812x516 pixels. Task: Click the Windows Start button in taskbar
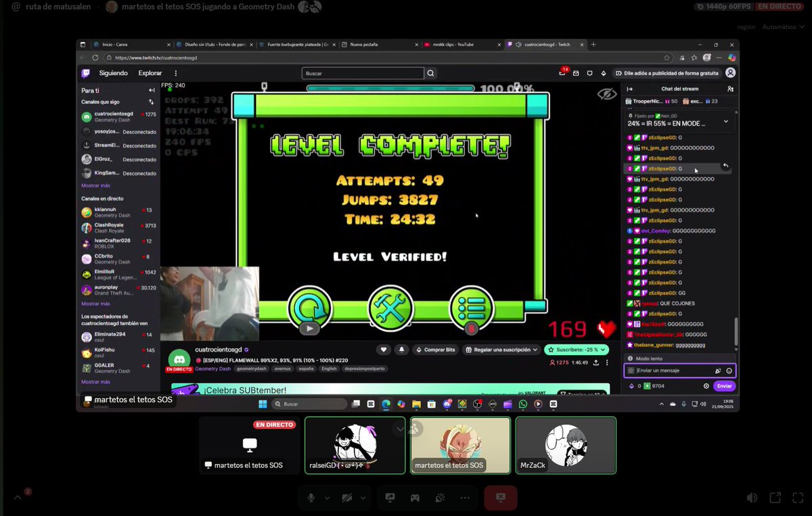263,404
